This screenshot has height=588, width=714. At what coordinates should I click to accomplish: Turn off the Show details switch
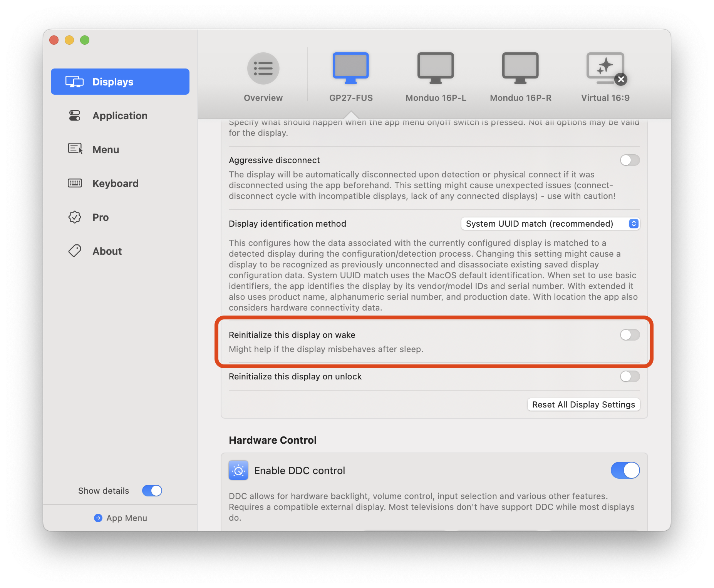click(152, 491)
